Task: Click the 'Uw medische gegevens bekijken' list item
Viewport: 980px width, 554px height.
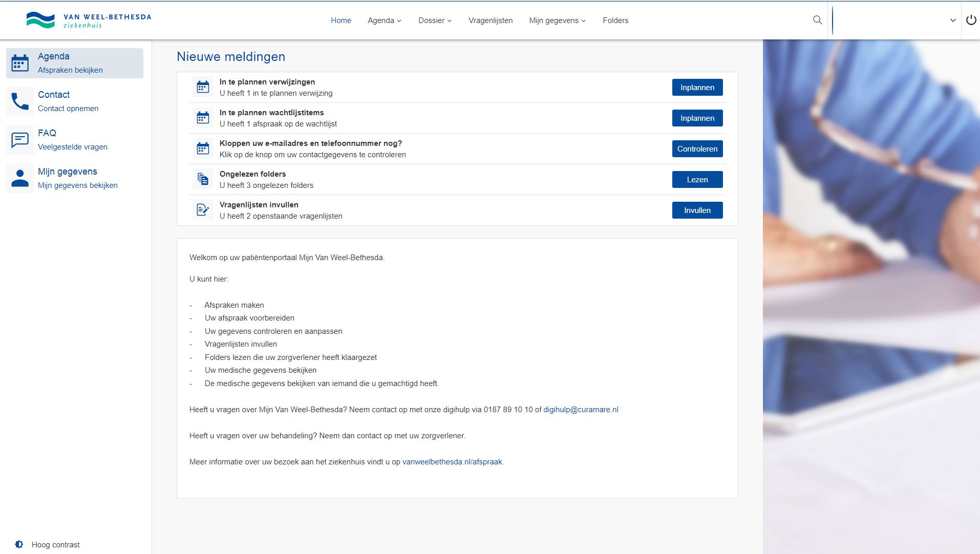Action: pyautogui.click(x=261, y=370)
